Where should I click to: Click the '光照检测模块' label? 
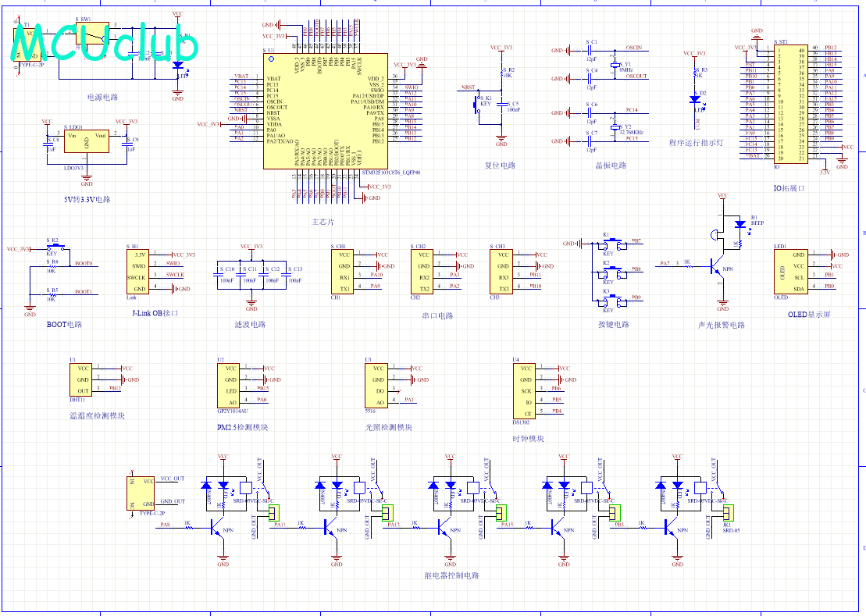[389, 427]
